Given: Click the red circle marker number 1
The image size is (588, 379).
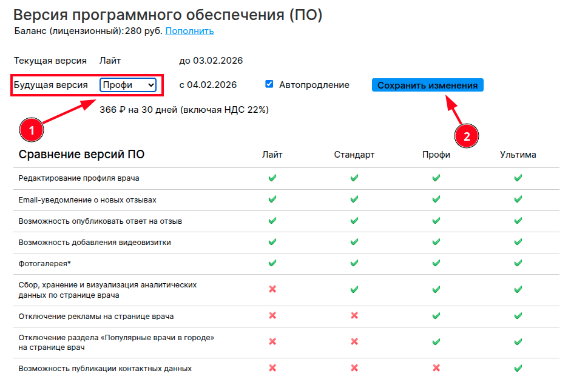Looking at the screenshot, I should click(32, 129).
